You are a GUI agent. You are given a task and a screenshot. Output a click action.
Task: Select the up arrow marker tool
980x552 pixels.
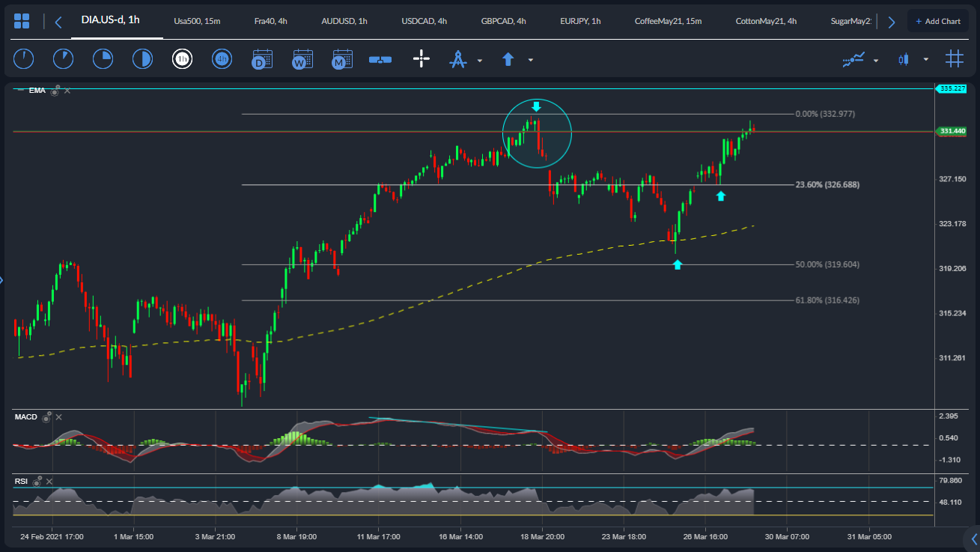(x=508, y=58)
